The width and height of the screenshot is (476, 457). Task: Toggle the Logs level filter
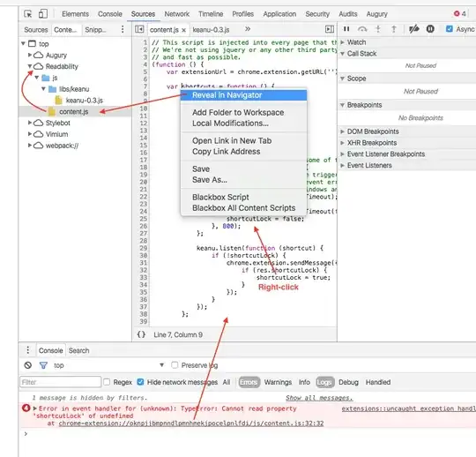(x=324, y=382)
